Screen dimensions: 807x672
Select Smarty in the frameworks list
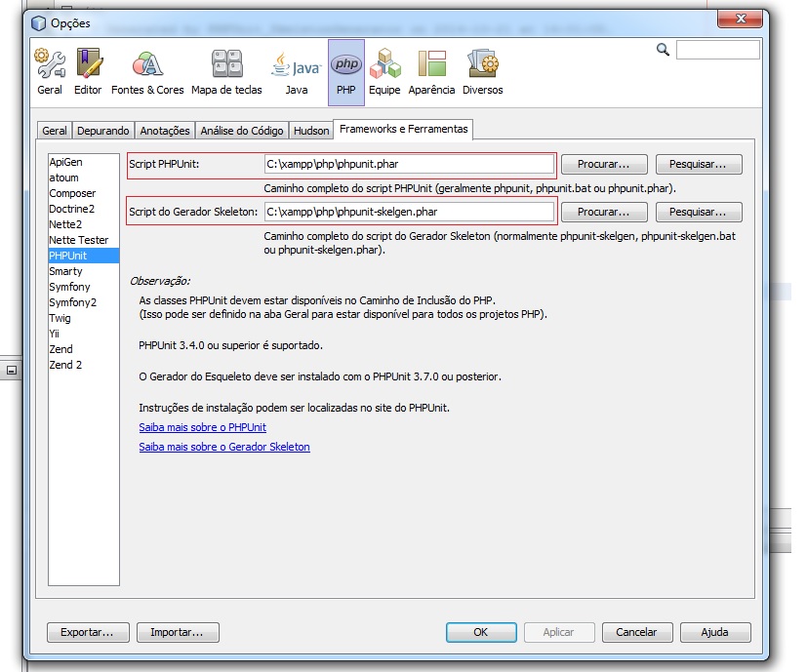coord(83,271)
